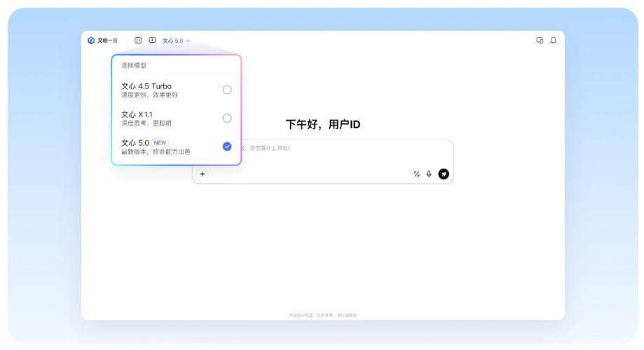Click the NEW badge beside 文心 5.0

click(160, 142)
